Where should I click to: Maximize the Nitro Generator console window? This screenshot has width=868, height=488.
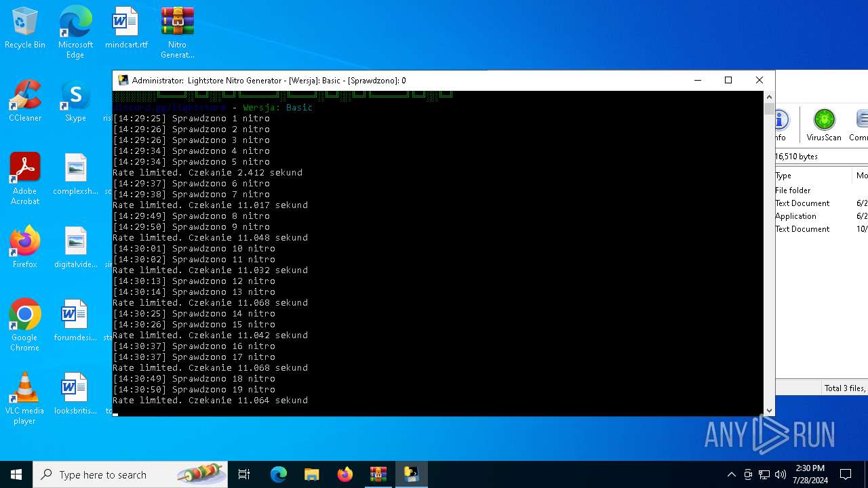click(x=728, y=80)
